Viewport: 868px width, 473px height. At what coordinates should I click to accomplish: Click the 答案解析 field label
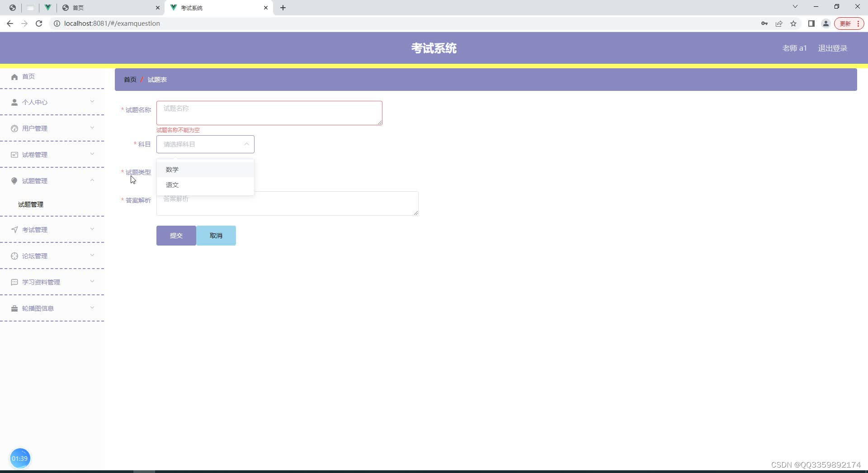pyautogui.click(x=138, y=200)
